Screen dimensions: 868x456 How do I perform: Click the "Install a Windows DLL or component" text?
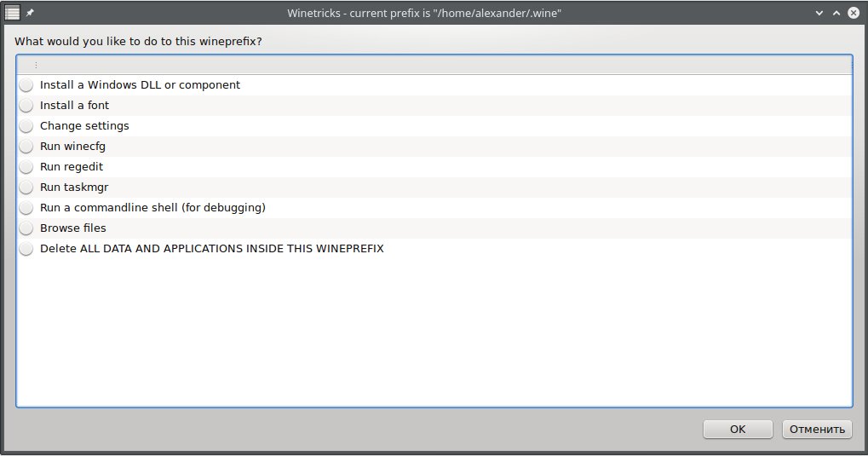point(140,84)
